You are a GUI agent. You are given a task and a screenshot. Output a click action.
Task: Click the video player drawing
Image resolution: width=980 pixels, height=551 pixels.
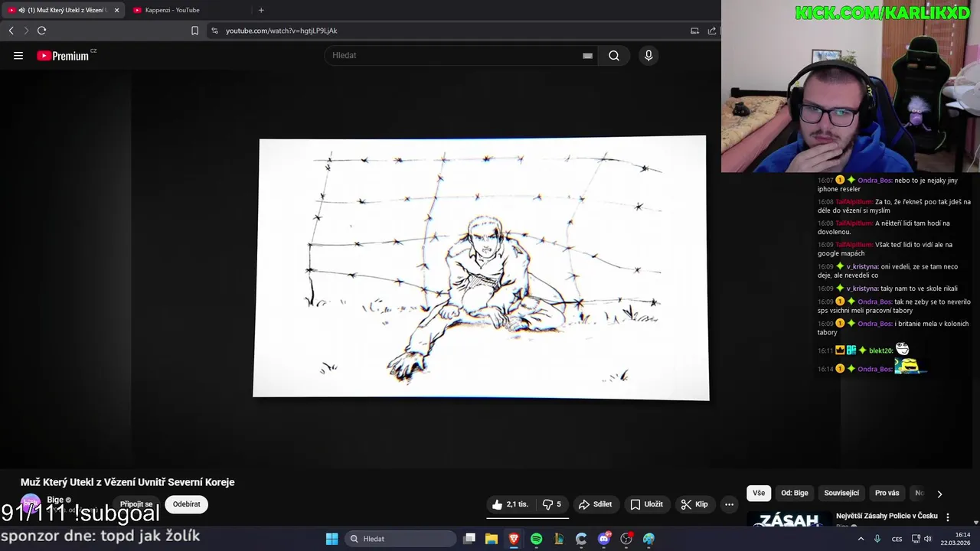481,268
